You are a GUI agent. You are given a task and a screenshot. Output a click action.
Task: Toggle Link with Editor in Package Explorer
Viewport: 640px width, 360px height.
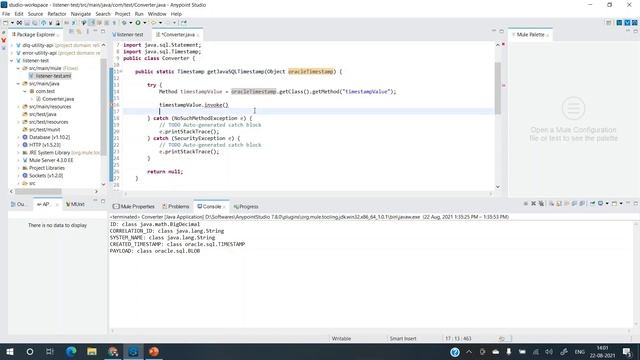(x=79, y=31)
